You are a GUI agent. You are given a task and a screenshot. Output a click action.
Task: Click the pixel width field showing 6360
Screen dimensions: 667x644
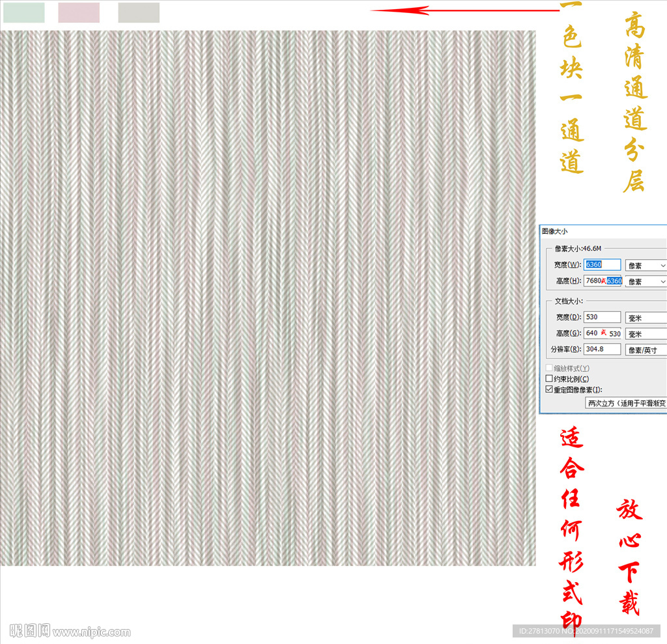tap(602, 264)
